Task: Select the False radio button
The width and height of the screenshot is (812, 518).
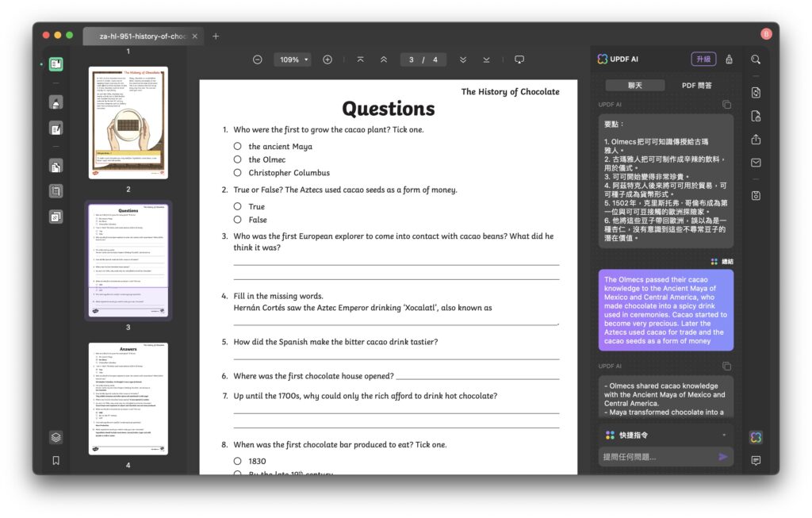Action: click(x=237, y=220)
